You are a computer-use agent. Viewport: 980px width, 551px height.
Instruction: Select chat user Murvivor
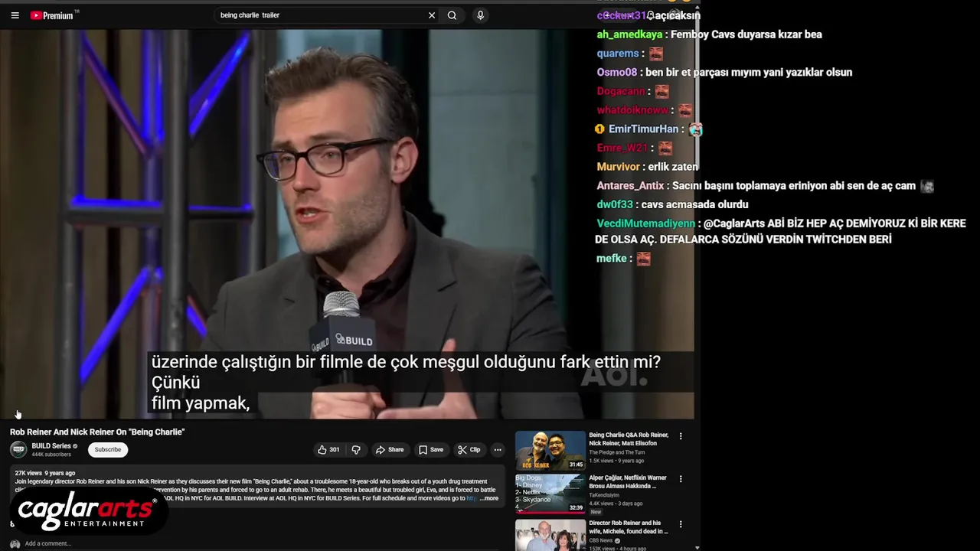pyautogui.click(x=618, y=167)
